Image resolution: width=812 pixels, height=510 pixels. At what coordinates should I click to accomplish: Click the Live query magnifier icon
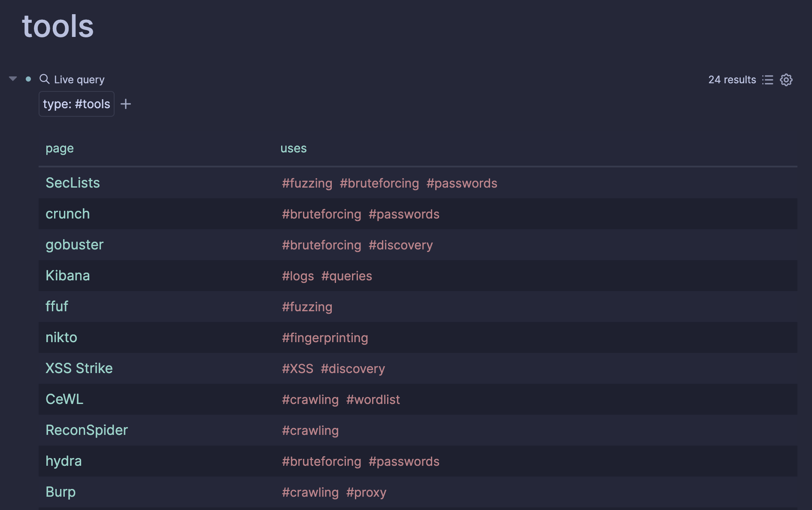click(x=44, y=79)
